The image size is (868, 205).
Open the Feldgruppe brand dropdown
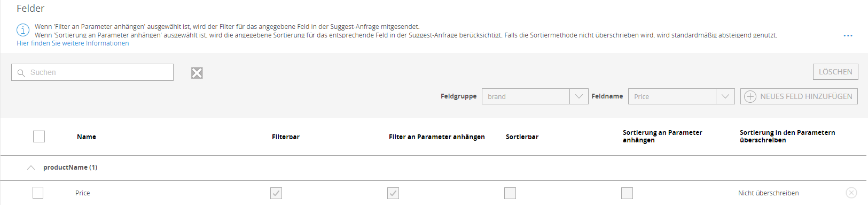pos(535,96)
